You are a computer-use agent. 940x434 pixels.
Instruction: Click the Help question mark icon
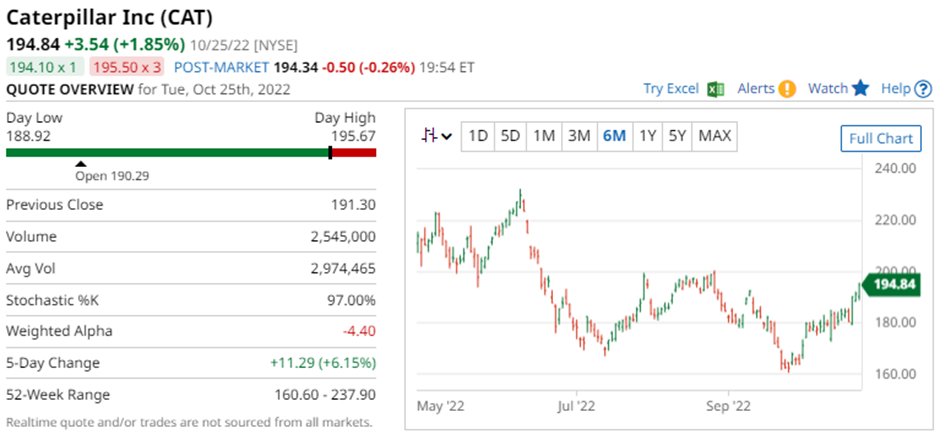click(x=923, y=89)
